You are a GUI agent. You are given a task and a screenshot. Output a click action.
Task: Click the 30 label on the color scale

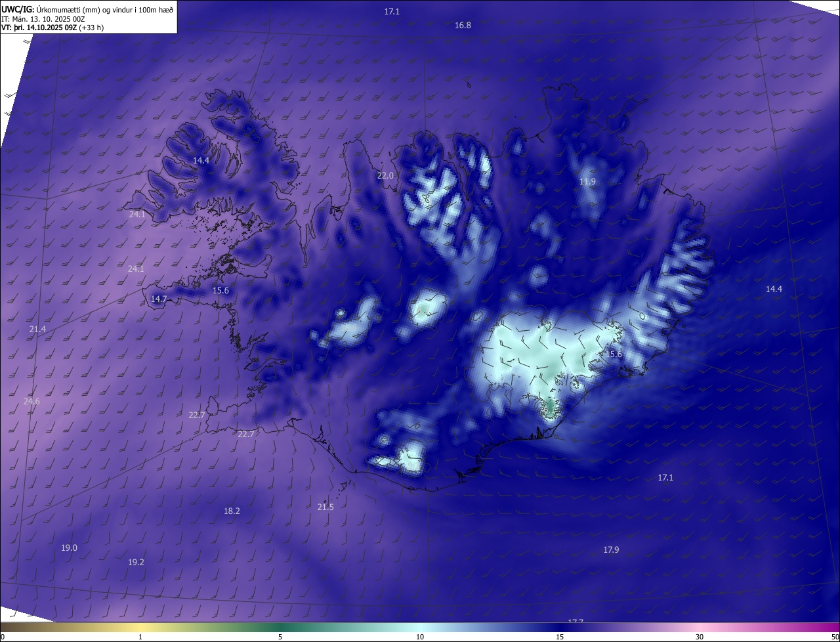click(700, 637)
